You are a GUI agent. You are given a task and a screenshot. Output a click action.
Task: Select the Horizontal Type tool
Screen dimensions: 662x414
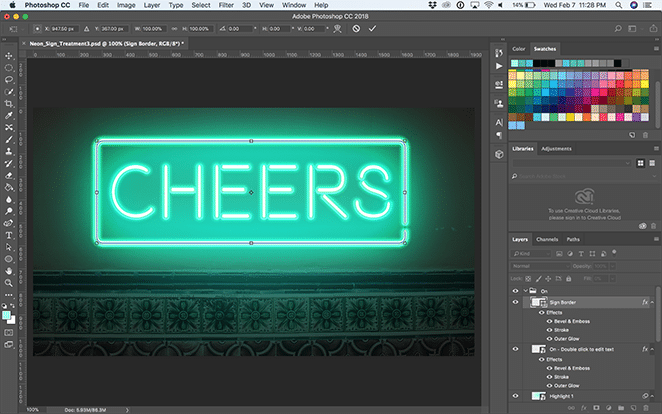tap(9, 234)
